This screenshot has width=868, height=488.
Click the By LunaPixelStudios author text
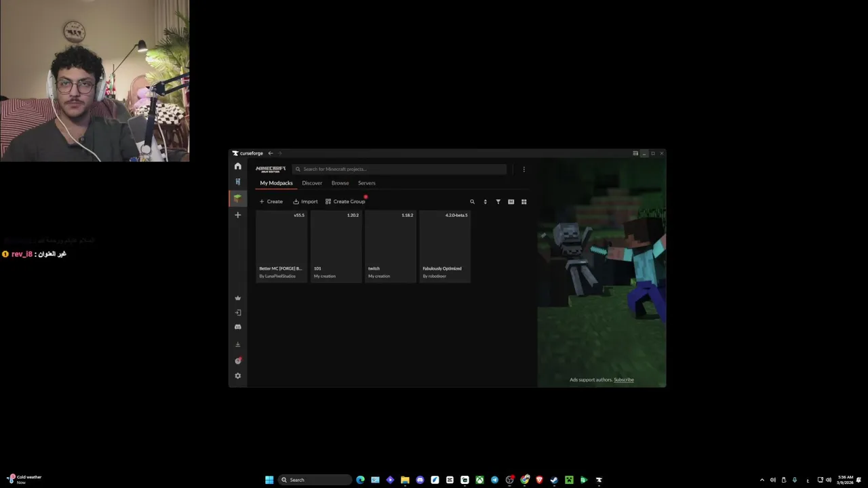point(277,276)
